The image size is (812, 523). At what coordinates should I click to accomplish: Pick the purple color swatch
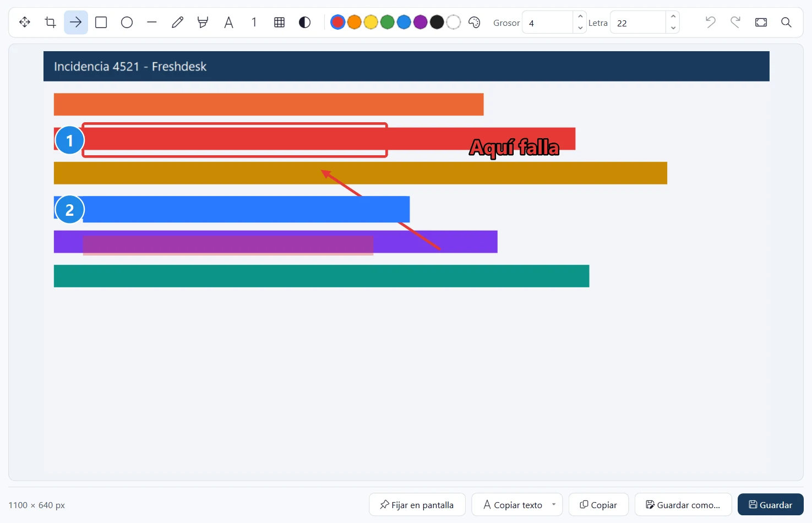[421, 23]
